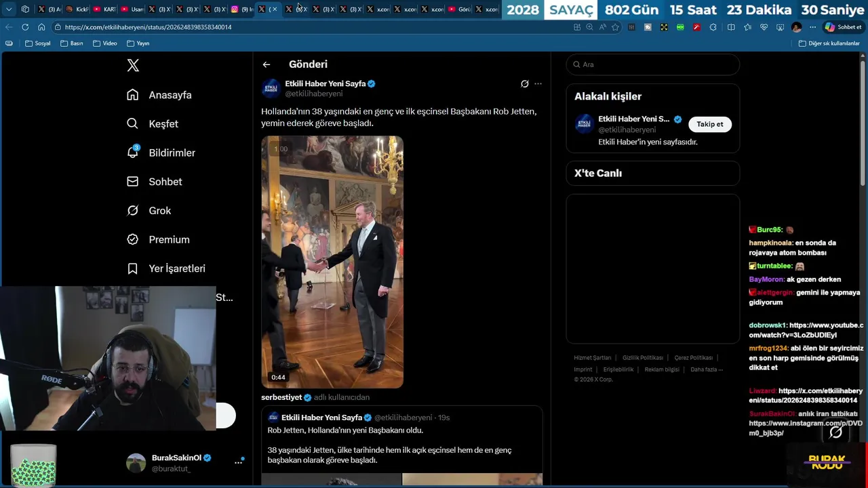Click Reklam bilgisi footer link

pos(662,369)
